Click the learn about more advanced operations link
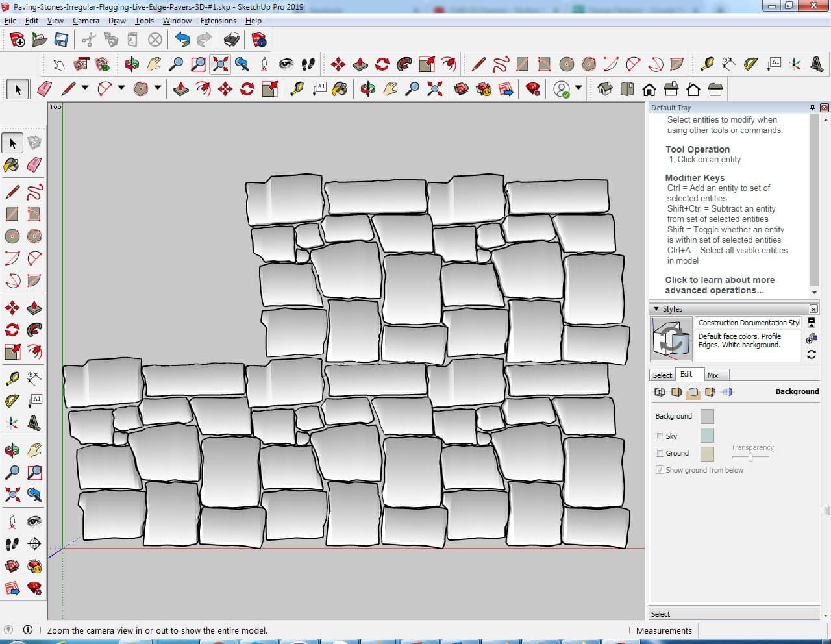This screenshot has height=644, width=831. pyautogui.click(x=719, y=285)
